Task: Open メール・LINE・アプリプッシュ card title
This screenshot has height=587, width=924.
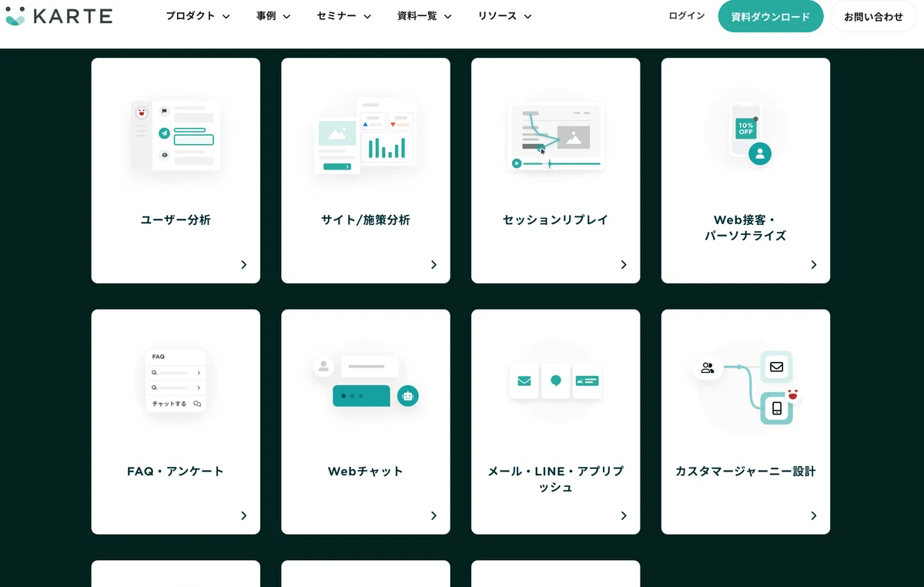Action: pyautogui.click(x=555, y=479)
